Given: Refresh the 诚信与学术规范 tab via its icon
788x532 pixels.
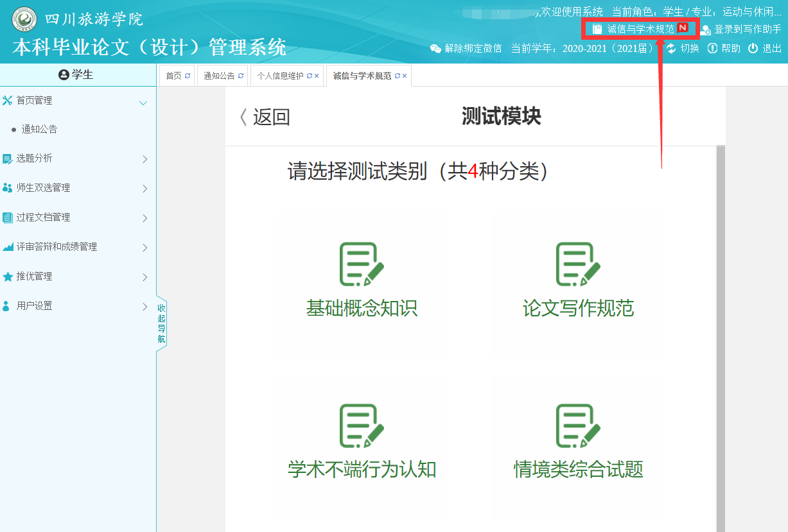Looking at the screenshot, I should point(397,76).
